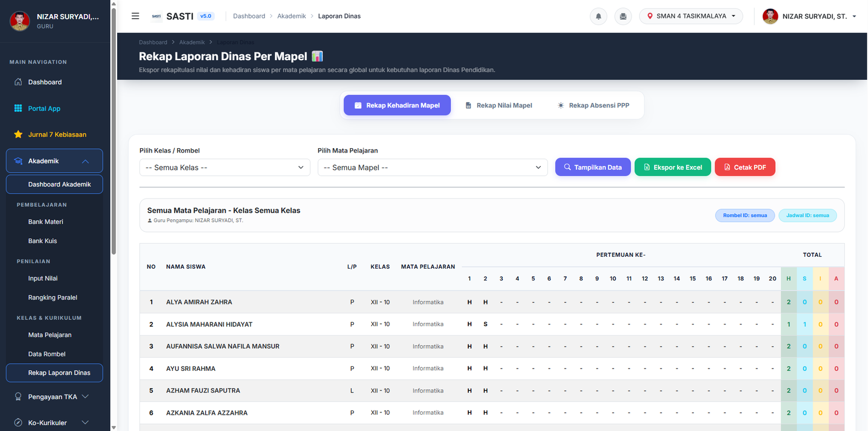868x431 pixels.
Task: Click the MATA PELAJARAN column header
Action: (428, 267)
